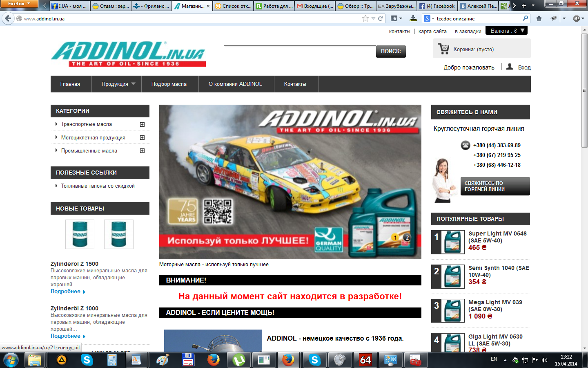This screenshot has width=588, height=368.
Task: Open Подбор масла menu item
Action: point(169,84)
